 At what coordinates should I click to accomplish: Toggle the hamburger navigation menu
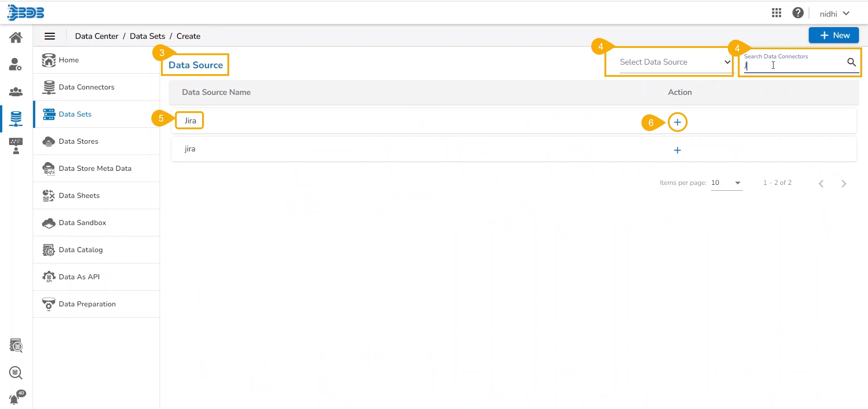coord(50,36)
